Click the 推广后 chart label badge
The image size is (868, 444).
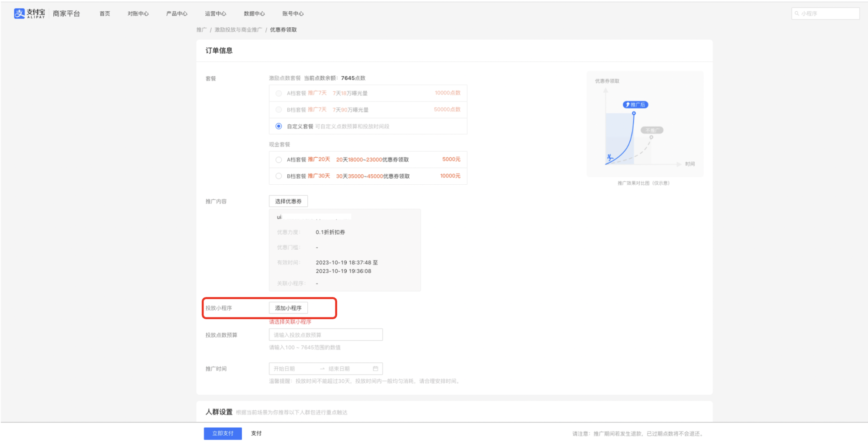click(x=635, y=104)
